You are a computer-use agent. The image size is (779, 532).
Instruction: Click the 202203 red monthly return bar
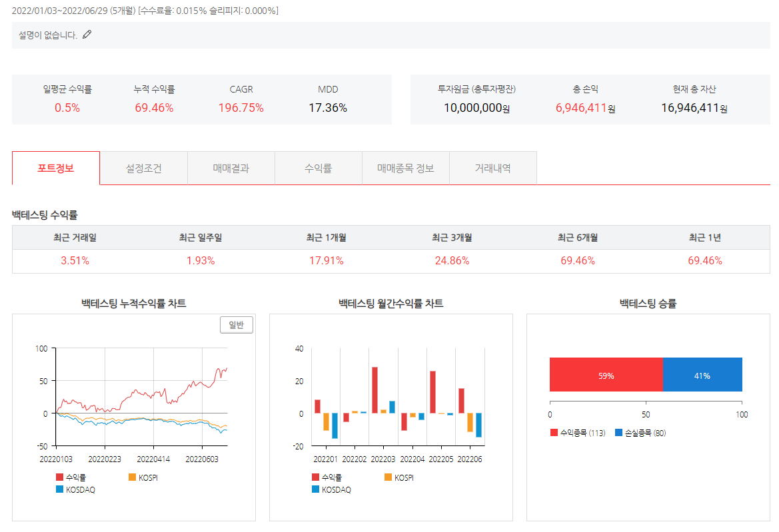(x=375, y=390)
